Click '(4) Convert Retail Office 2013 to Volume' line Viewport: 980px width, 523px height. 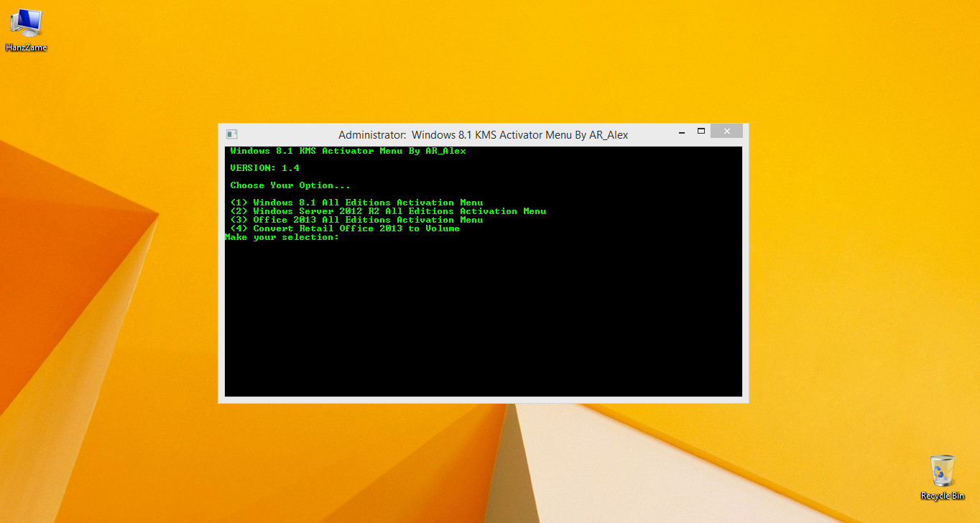coord(345,228)
